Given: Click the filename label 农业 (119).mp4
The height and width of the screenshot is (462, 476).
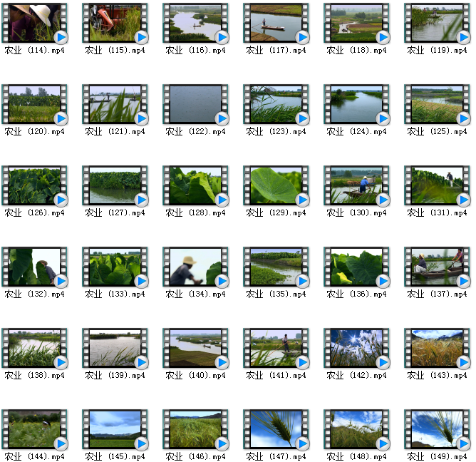Looking at the screenshot, I should [437, 50].
